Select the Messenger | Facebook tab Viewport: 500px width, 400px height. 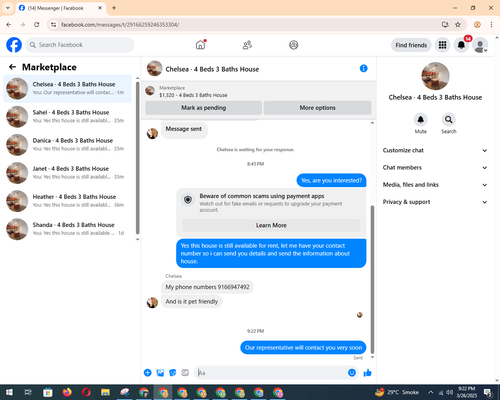[x=61, y=8]
